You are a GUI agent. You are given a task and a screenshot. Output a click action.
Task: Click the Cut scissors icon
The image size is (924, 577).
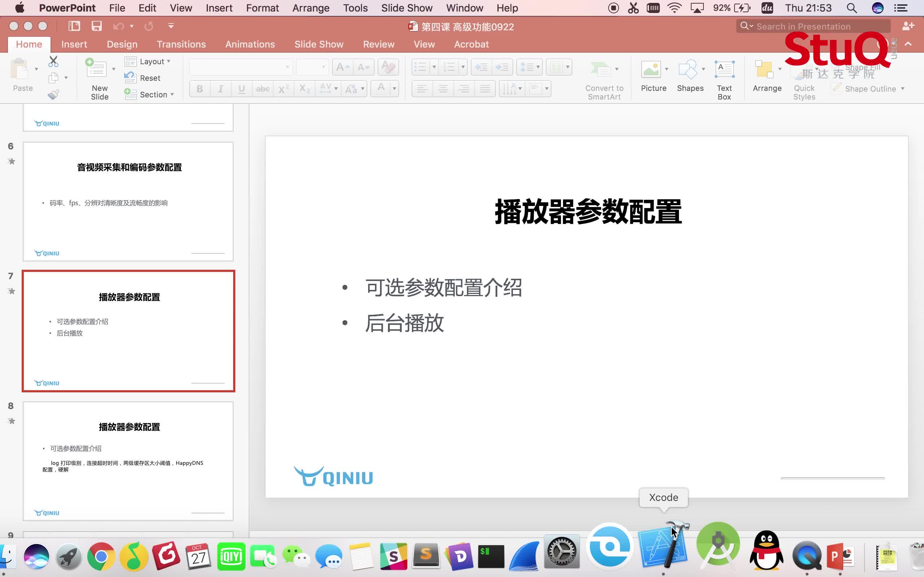(x=53, y=61)
